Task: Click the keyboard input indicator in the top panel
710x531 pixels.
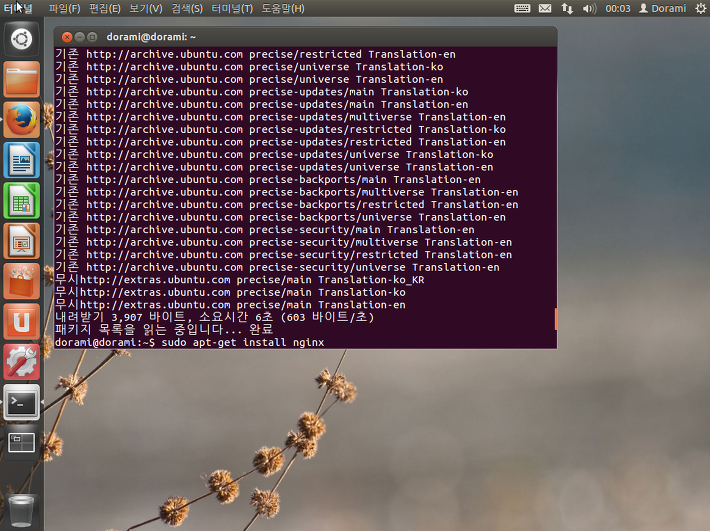Action: [x=522, y=8]
